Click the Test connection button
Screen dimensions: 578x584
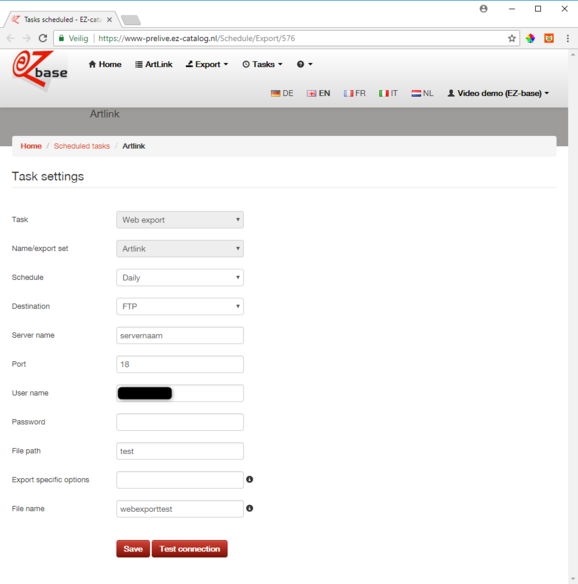click(190, 549)
